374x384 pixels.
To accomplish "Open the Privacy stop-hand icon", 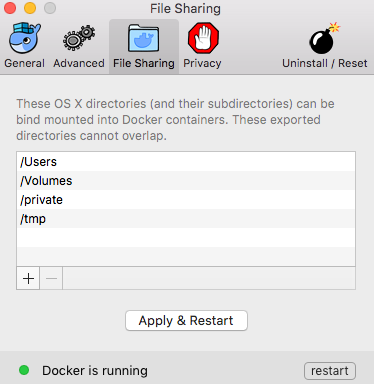I will 203,38.
